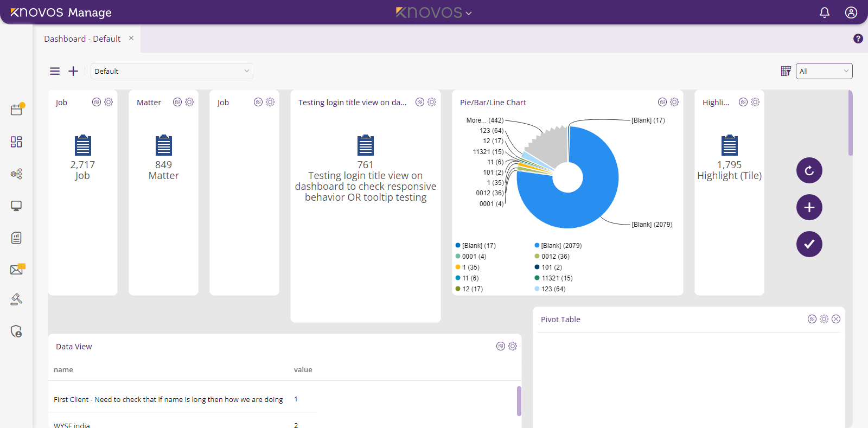Open settings gear on the Pivot Table widget
Image resolution: width=868 pixels, height=428 pixels.
[x=824, y=319]
